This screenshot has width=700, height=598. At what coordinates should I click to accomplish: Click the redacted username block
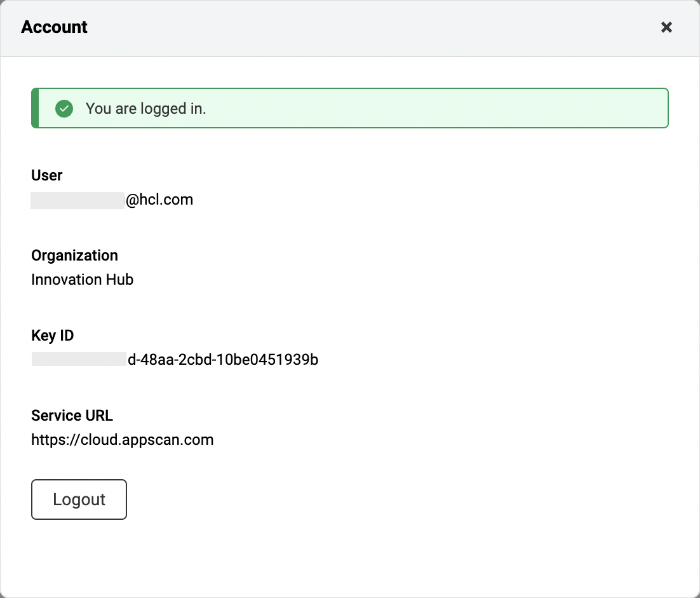[77, 200]
